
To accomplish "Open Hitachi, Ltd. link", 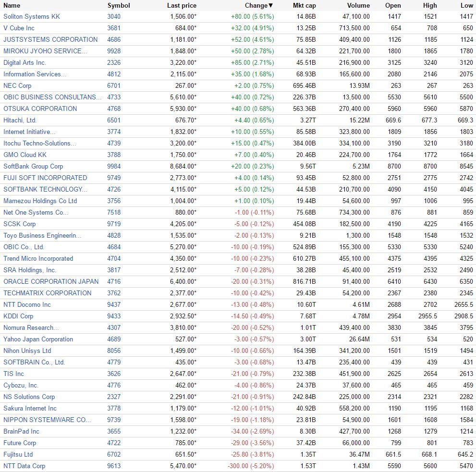I will click(20, 120).
